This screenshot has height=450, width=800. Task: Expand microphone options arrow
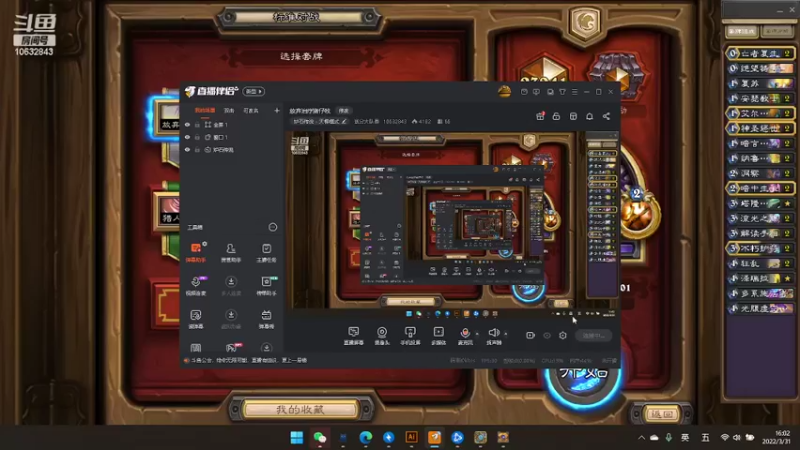[477, 334]
